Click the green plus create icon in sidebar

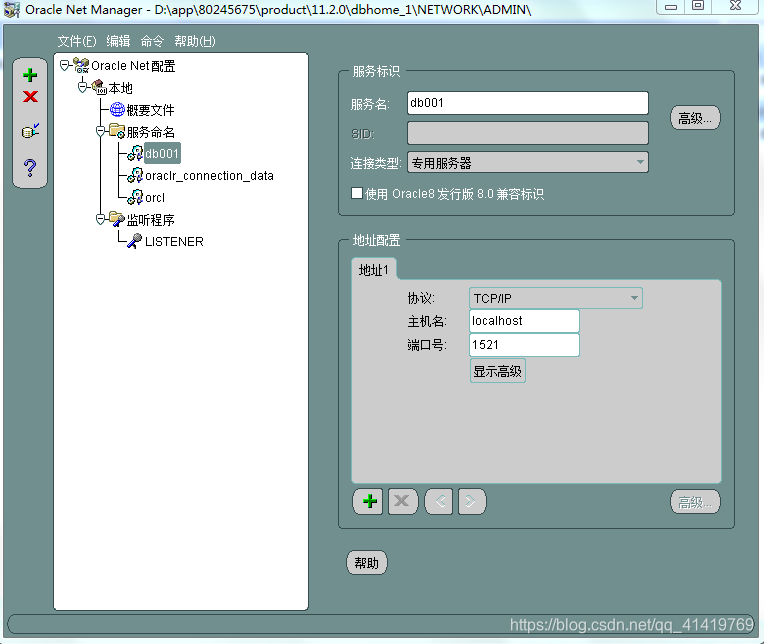[x=30, y=75]
